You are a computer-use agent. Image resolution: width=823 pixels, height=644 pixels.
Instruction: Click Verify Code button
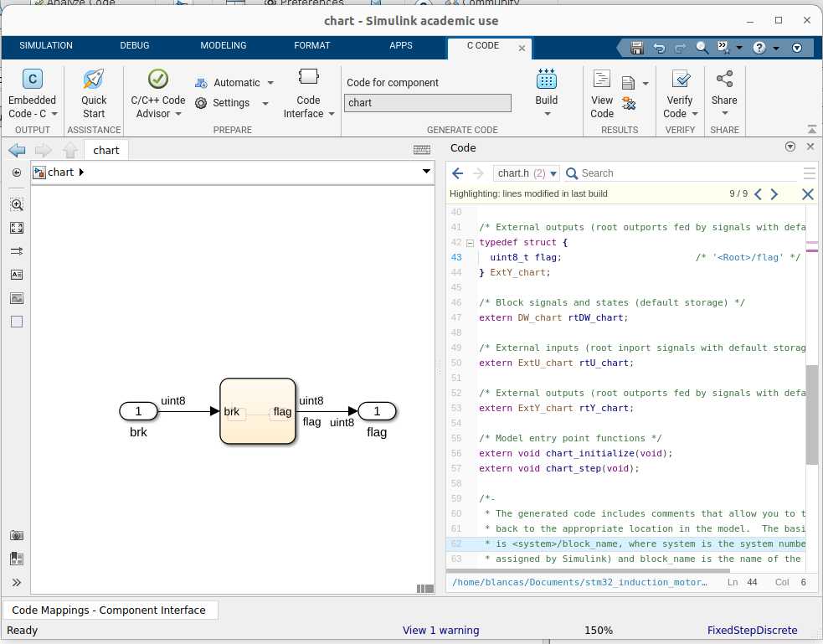(x=680, y=94)
